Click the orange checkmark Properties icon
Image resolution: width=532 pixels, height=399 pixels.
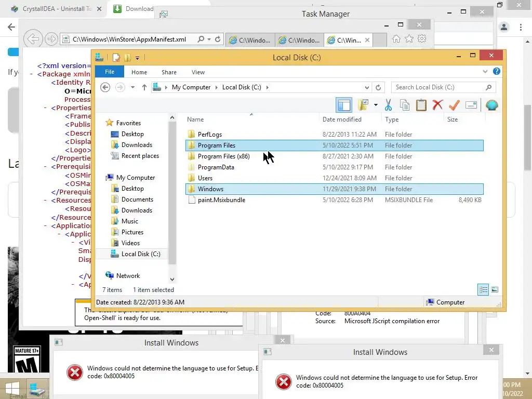454,105
